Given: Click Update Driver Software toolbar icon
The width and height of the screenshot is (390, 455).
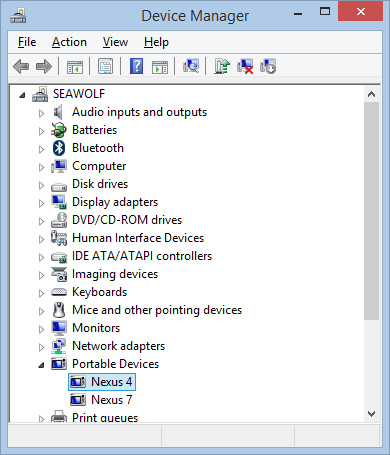Looking at the screenshot, I should [x=222, y=66].
